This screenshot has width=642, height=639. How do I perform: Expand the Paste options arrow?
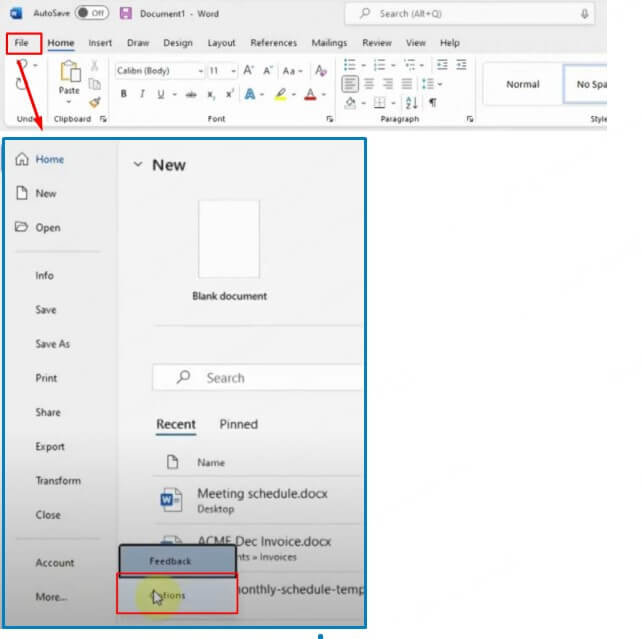[69, 102]
